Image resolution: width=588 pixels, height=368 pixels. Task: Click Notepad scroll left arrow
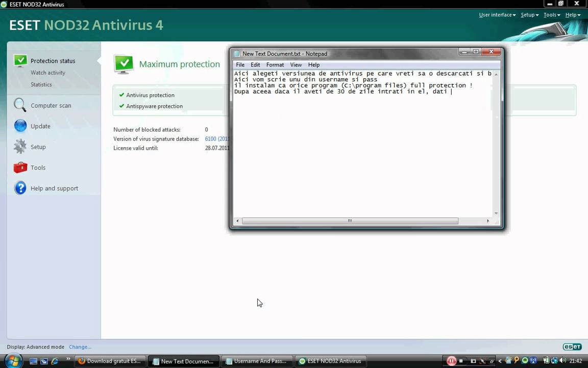coord(237,221)
